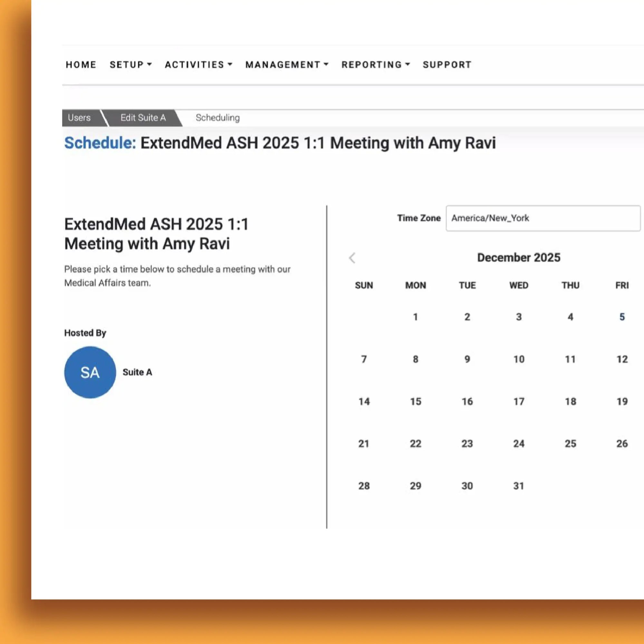The height and width of the screenshot is (644, 644).
Task: Click the December 2025 month label
Action: tap(518, 257)
